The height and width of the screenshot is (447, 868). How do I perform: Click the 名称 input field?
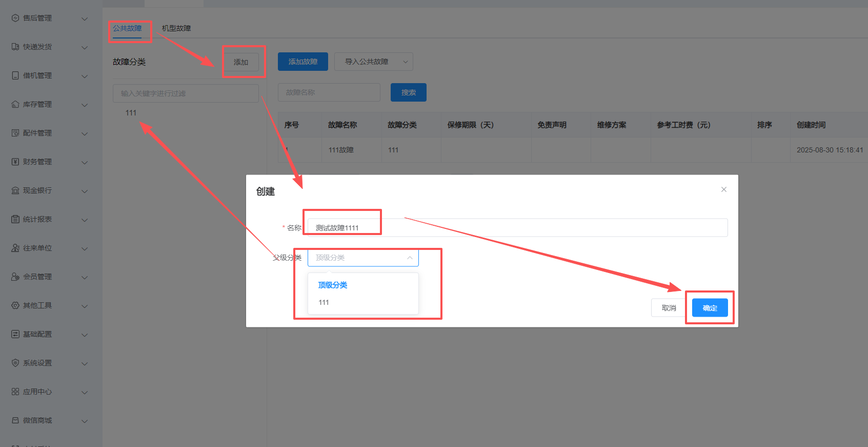pyautogui.click(x=517, y=227)
